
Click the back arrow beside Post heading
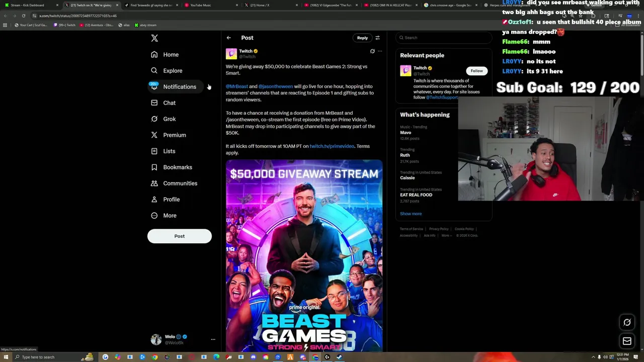click(228, 38)
